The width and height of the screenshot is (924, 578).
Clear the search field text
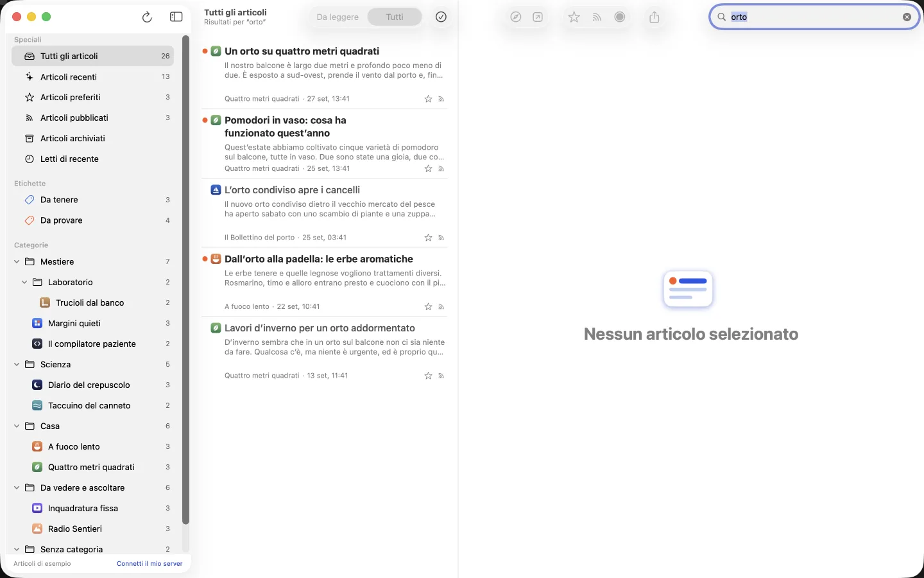coord(907,17)
